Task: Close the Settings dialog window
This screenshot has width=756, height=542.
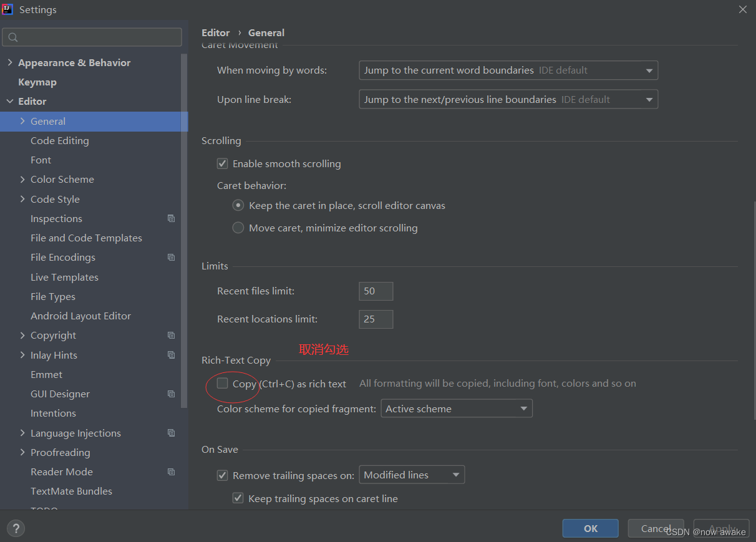Action: (x=742, y=9)
